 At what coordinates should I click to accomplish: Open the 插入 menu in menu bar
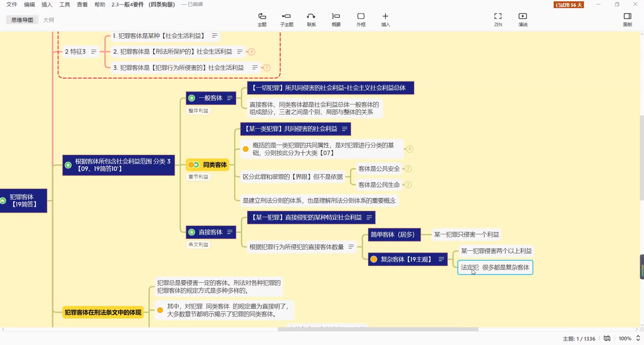(47, 4)
